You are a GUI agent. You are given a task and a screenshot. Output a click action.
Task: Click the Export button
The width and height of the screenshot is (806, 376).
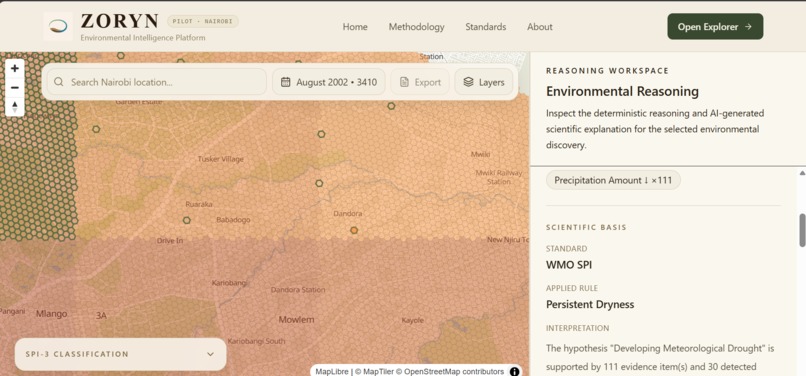pyautogui.click(x=420, y=82)
